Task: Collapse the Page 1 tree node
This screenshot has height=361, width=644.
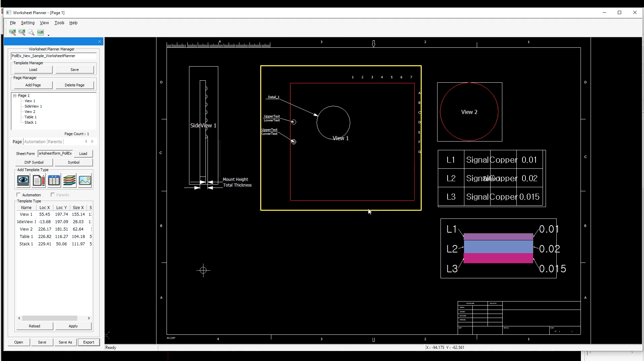Action: tap(14, 95)
